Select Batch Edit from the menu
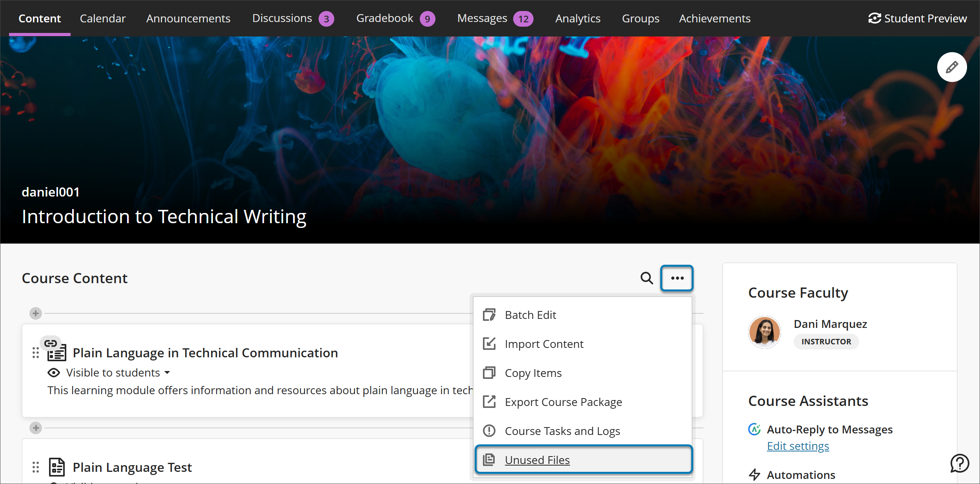The width and height of the screenshot is (980, 484). pos(530,315)
